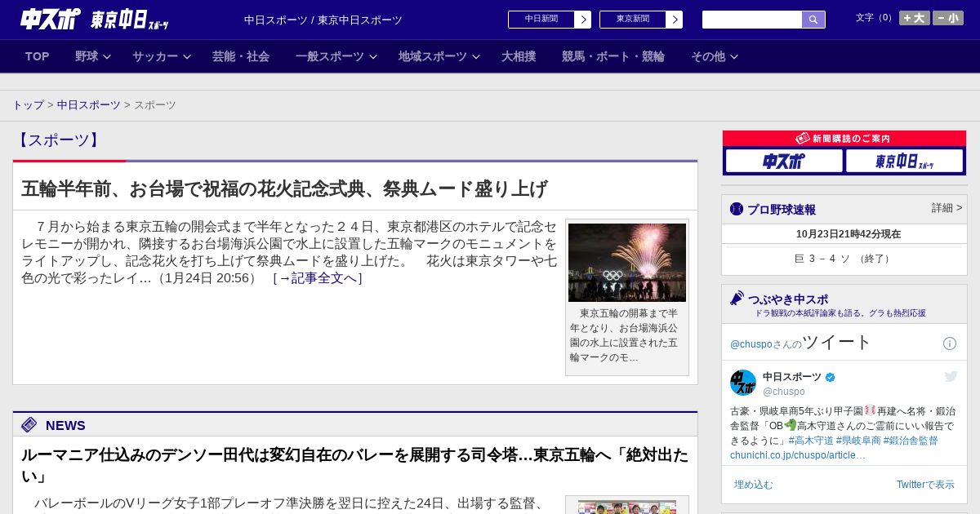Expand the 地域スポーツ dropdown chevron
This screenshot has width=980, height=514.
click(476, 56)
